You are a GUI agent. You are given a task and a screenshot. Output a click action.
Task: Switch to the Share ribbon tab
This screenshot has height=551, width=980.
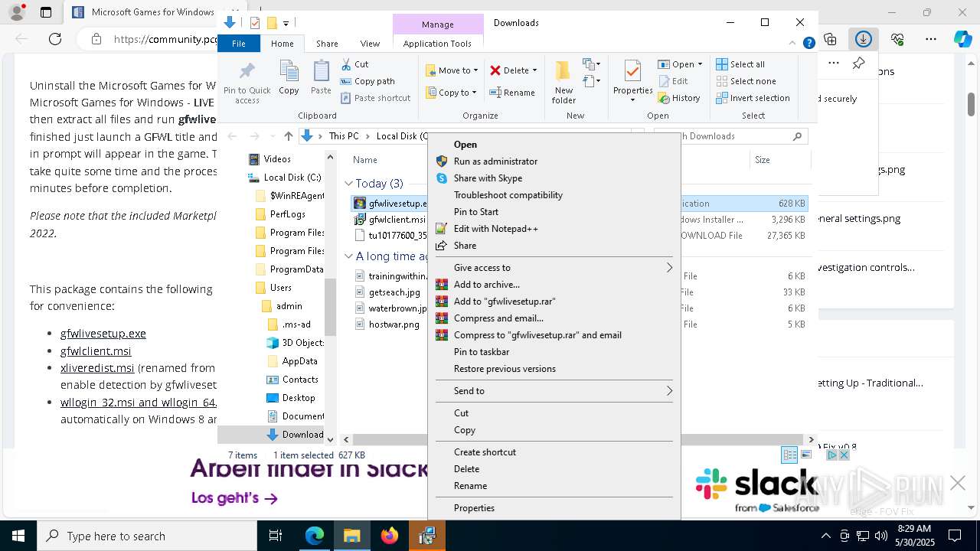point(327,44)
